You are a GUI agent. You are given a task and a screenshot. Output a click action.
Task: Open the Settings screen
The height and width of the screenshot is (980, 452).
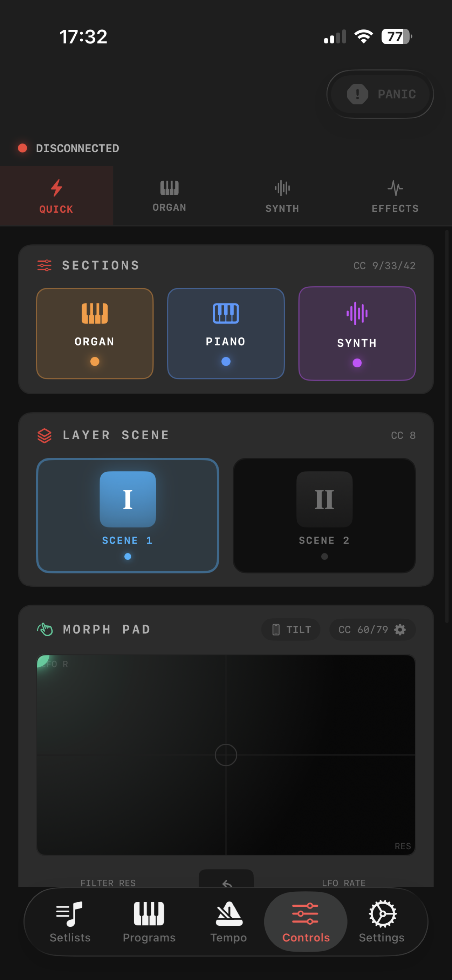[382, 921]
